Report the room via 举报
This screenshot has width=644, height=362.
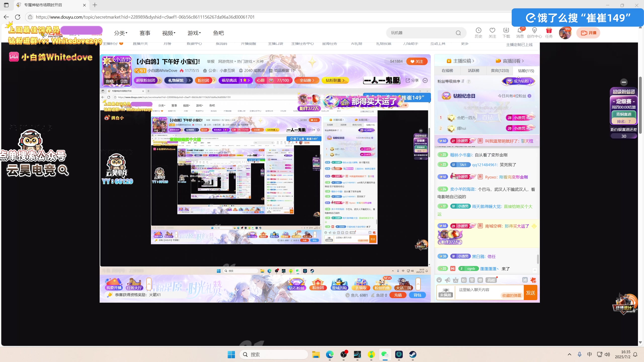point(211,61)
